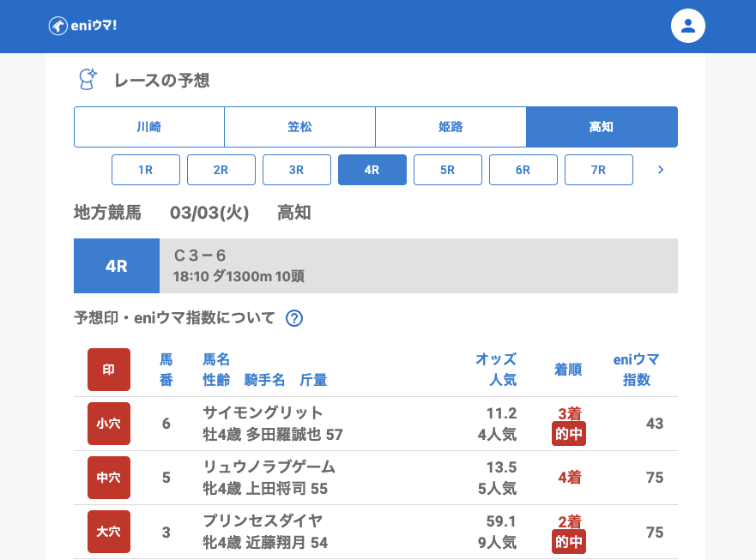The image size is (756, 560).
Task: Click the 小穴 mark badge
Action: pyautogui.click(x=109, y=424)
